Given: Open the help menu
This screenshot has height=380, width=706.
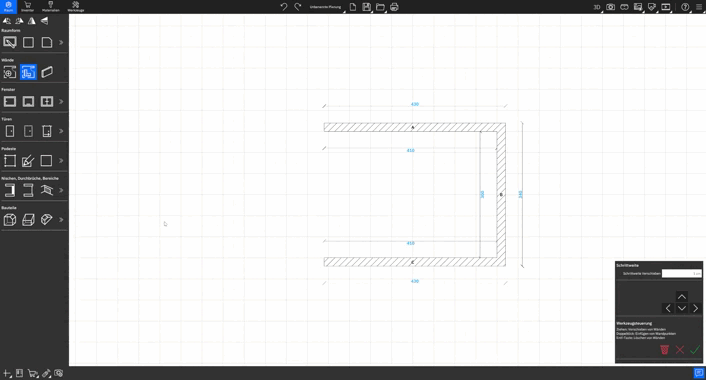Looking at the screenshot, I should tap(685, 7).
